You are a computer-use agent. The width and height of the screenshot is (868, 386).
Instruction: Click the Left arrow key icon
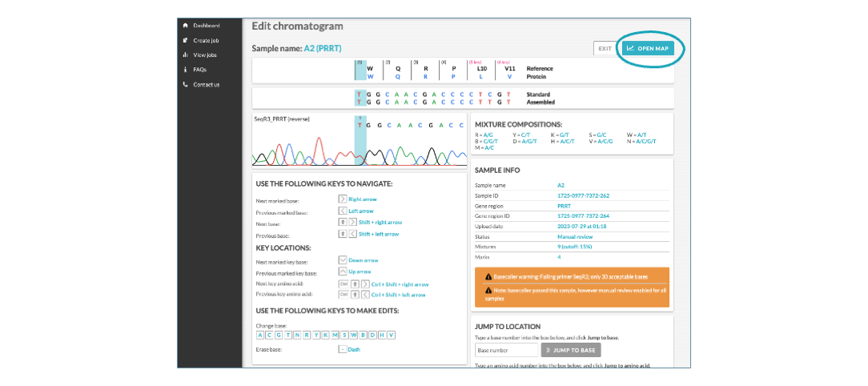tap(343, 211)
